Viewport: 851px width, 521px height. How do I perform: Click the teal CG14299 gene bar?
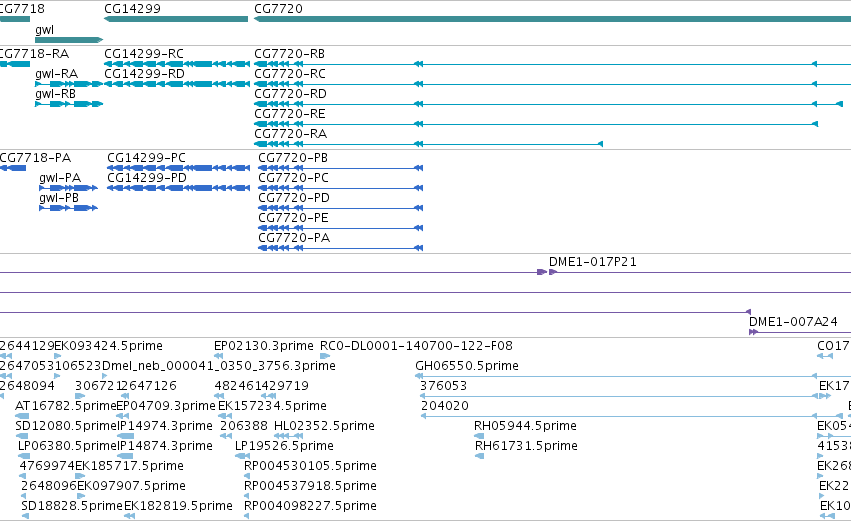coord(176,19)
